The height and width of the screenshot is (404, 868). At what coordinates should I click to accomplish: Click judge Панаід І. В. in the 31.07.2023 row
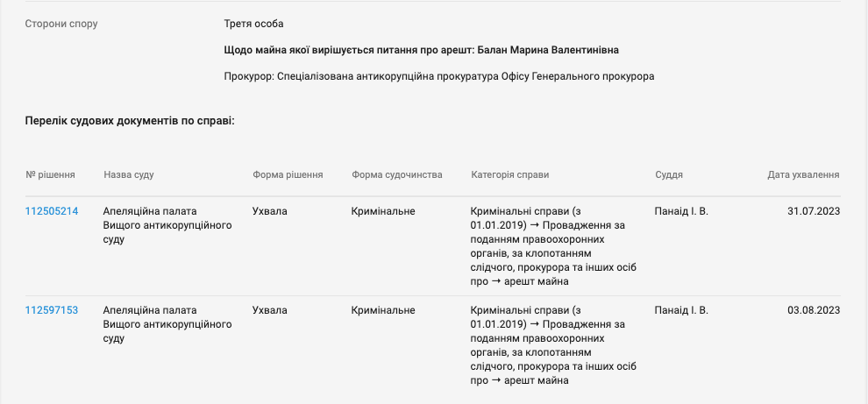(x=681, y=211)
